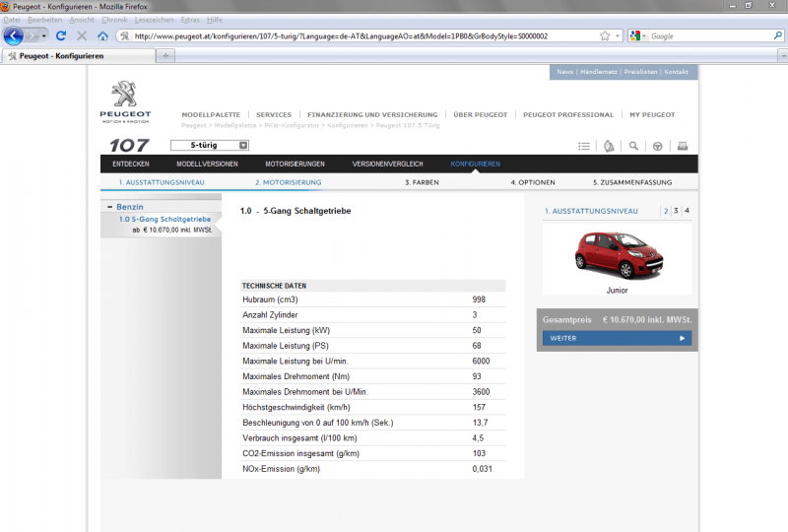Open the Extras menu
This screenshot has height=532, width=788.
point(190,20)
